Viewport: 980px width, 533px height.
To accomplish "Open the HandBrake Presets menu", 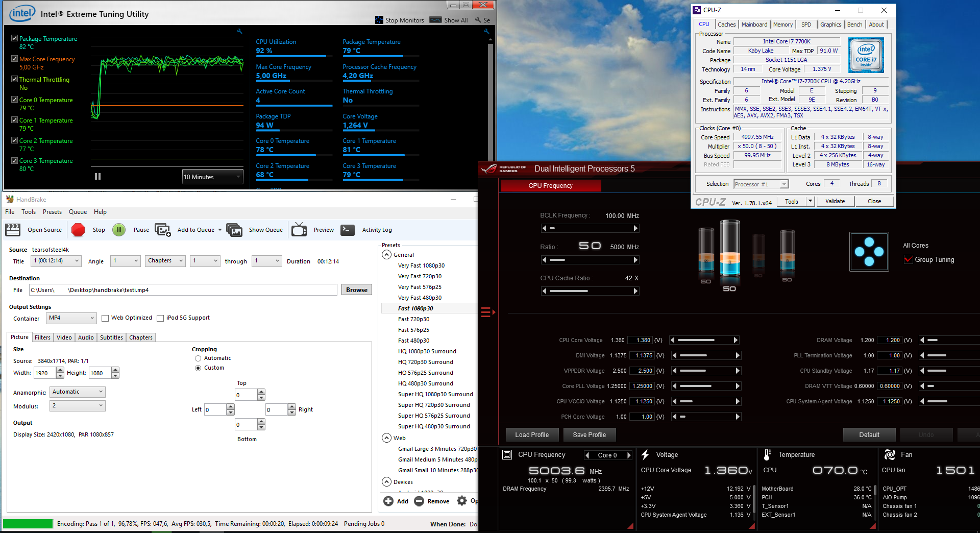I will point(52,212).
